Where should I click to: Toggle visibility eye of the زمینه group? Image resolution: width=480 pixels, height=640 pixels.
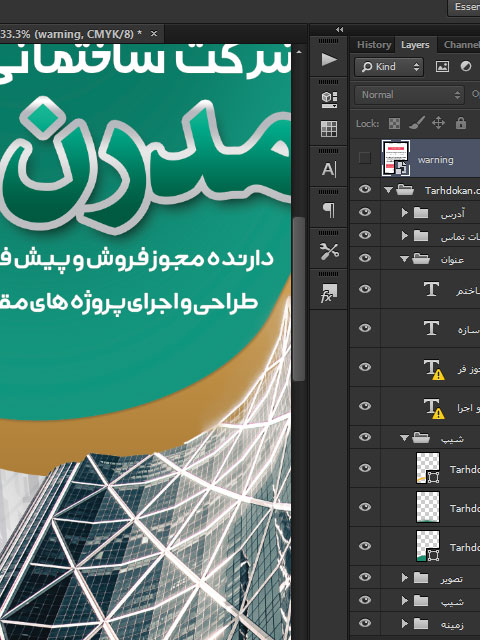[365, 623]
